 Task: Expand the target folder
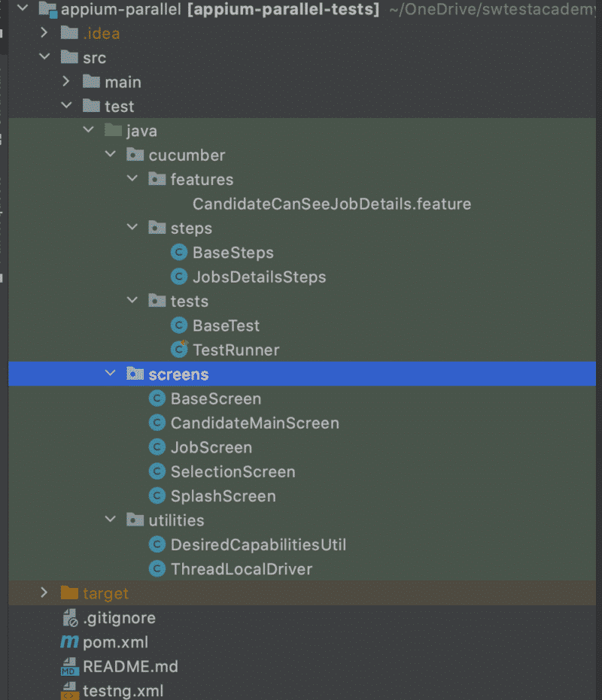tap(44, 592)
